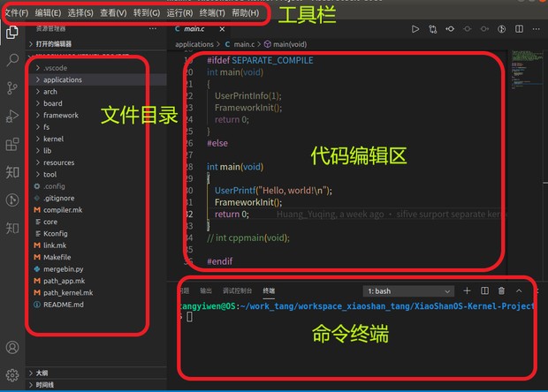Viewport: 548px width, 392px height.
Task: Open the Run and Debug view
Action: (12, 116)
